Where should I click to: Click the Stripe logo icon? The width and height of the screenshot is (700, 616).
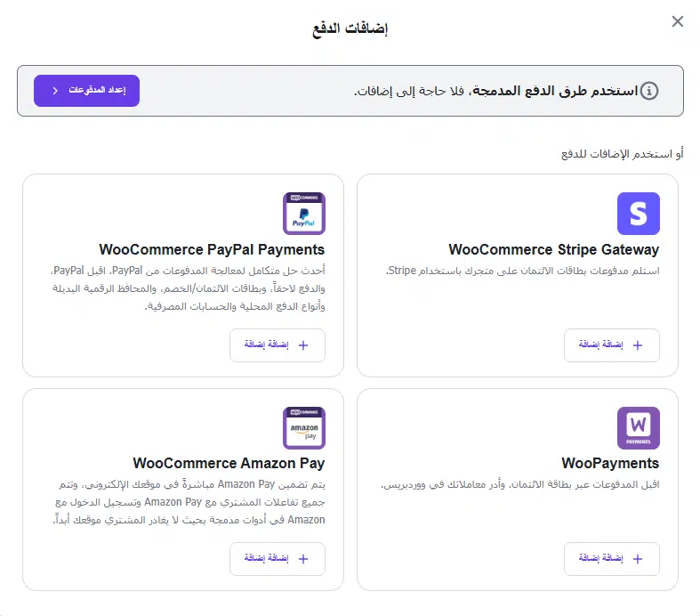(x=638, y=214)
